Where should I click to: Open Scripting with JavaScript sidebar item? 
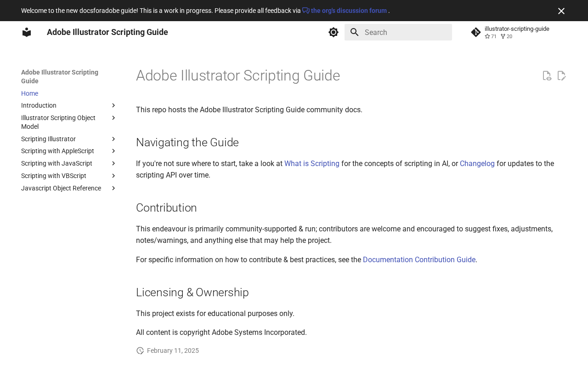tap(57, 163)
